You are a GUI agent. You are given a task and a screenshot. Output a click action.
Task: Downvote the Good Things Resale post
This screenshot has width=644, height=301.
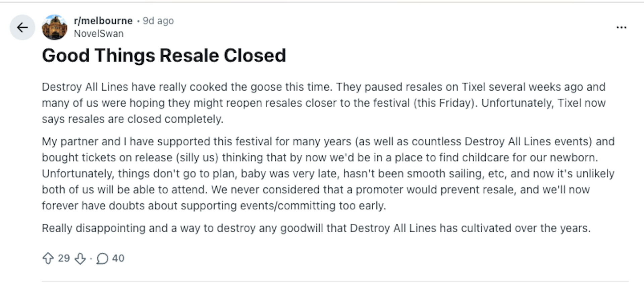pyautogui.click(x=80, y=258)
